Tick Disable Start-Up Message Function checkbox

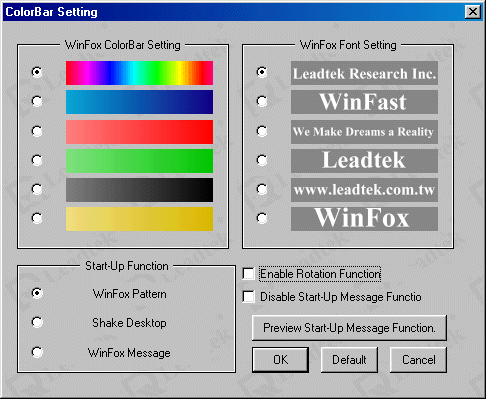[x=249, y=297]
